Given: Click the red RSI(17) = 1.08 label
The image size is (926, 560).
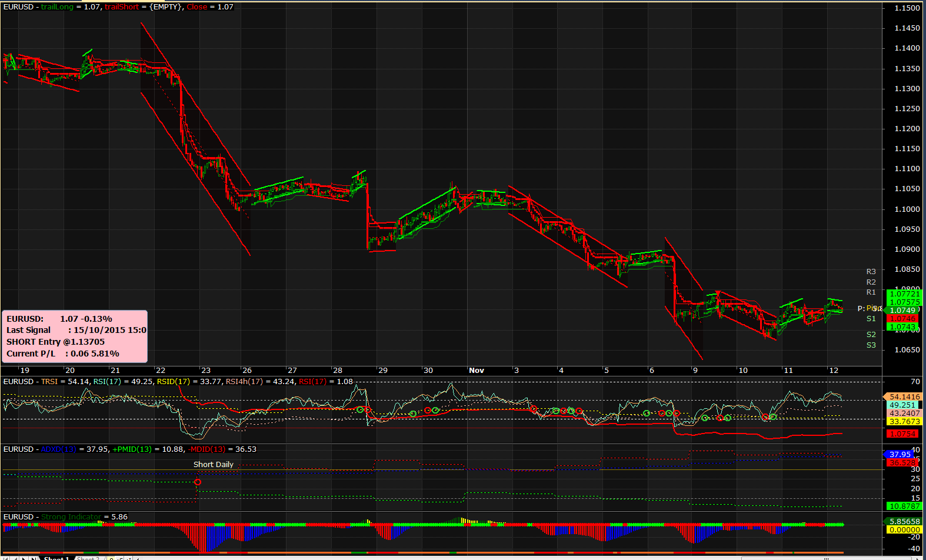Looking at the screenshot, I should pyautogui.click(x=326, y=381).
